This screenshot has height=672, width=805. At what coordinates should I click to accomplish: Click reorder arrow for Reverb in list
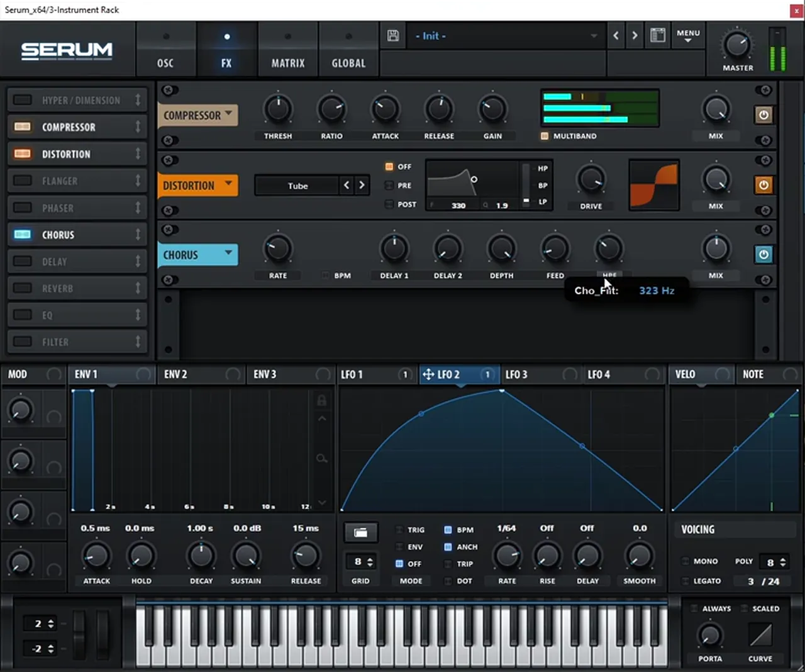coord(138,288)
